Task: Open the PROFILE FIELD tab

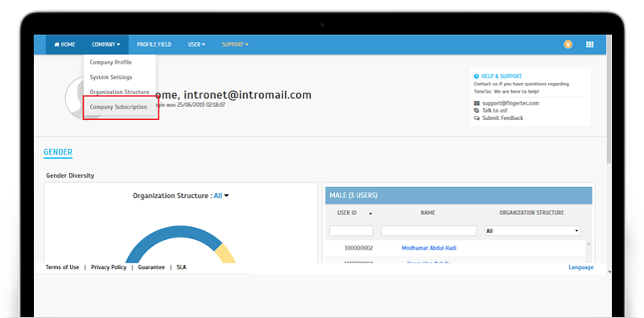Action: 154,44
